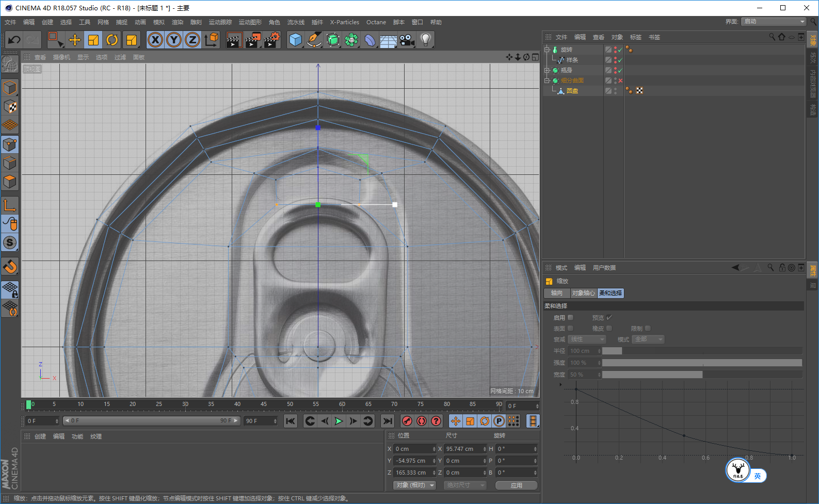Open the 衰减 falloff dropdown
Image resolution: width=819 pixels, height=504 pixels.
click(587, 339)
